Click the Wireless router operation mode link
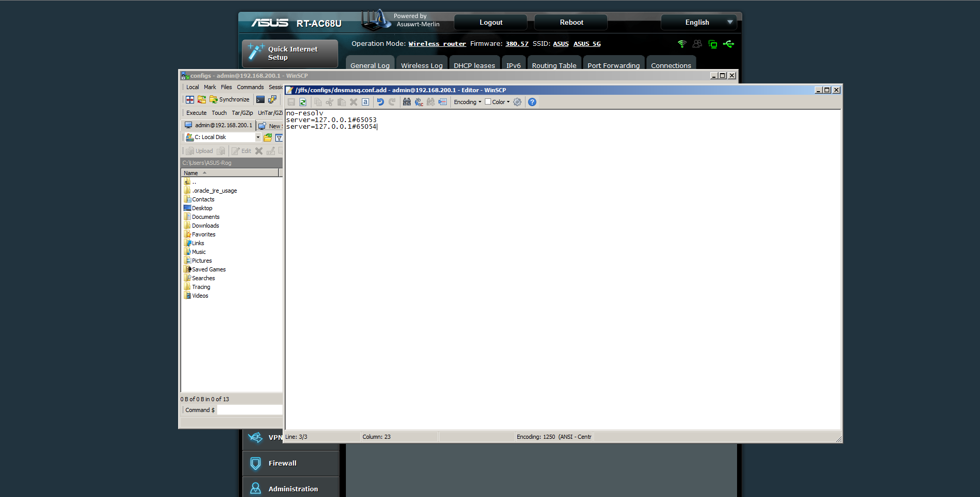This screenshot has width=980, height=497. [x=437, y=44]
